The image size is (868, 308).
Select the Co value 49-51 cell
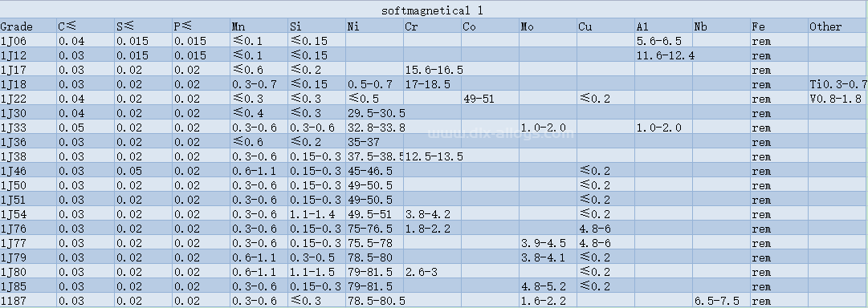click(490, 99)
